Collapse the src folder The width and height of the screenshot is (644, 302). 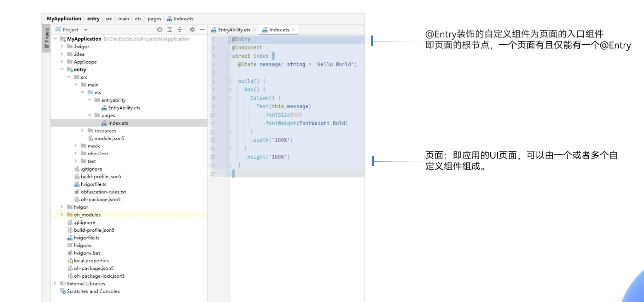click(69, 77)
